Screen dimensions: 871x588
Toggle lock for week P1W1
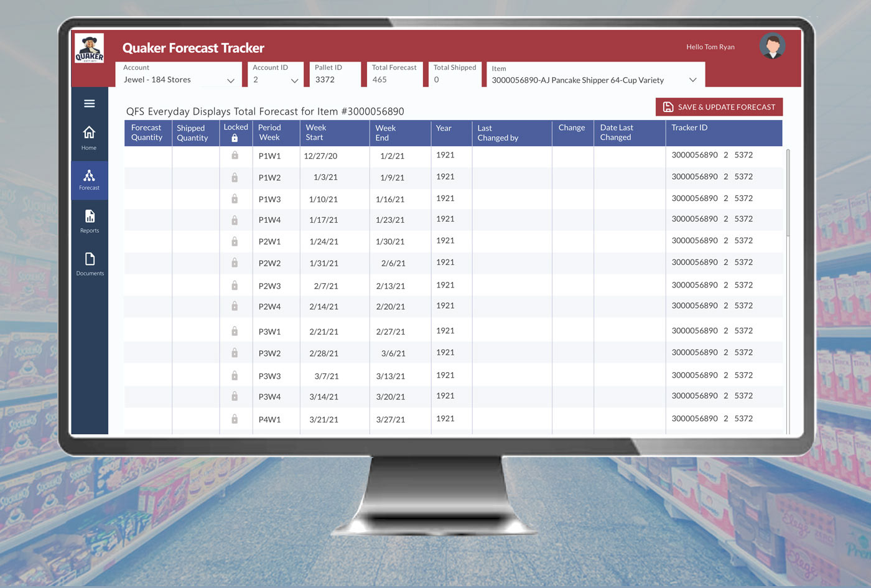(x=235, y=156)
